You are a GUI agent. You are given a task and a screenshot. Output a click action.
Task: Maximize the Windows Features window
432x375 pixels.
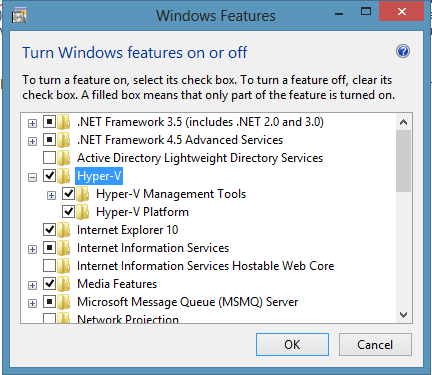[366, 12]
